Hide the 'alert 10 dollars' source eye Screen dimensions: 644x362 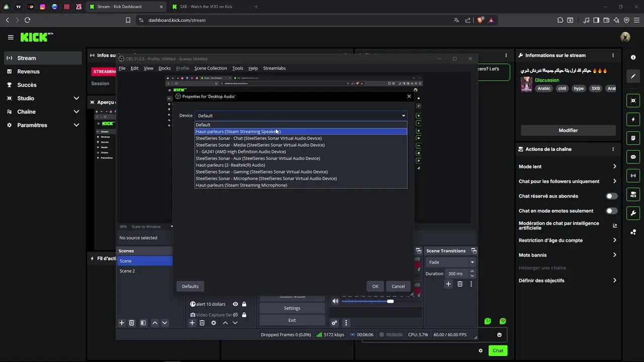click(235, 304)
